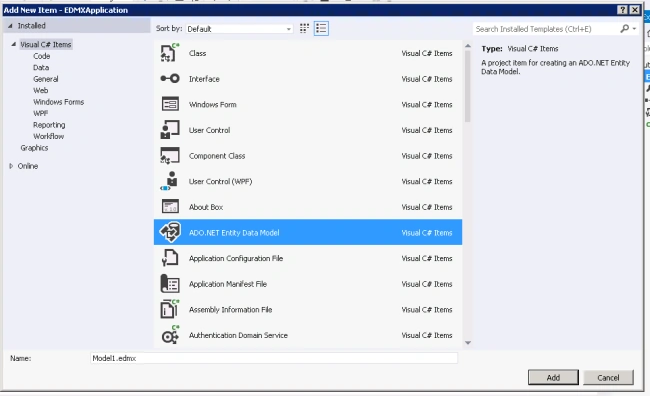Close the Add New Item dialog
The image size is (650, 396).
point(635,10)
